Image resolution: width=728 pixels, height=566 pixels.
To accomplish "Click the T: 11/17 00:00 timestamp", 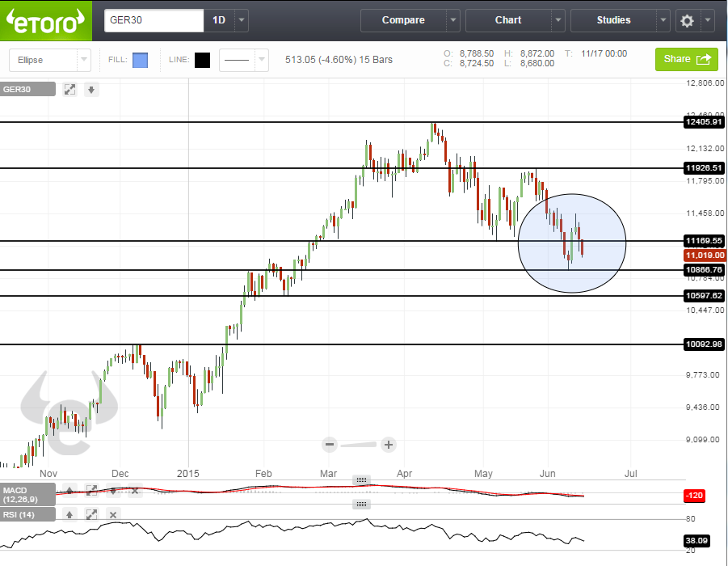I will (x=595, y=53).
